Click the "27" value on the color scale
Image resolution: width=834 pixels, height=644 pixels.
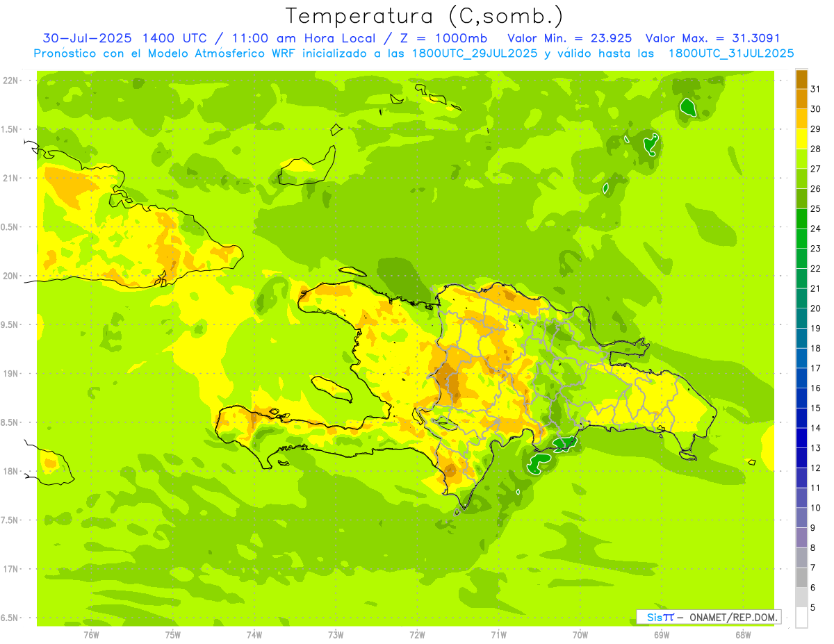(x=816, y=169)
